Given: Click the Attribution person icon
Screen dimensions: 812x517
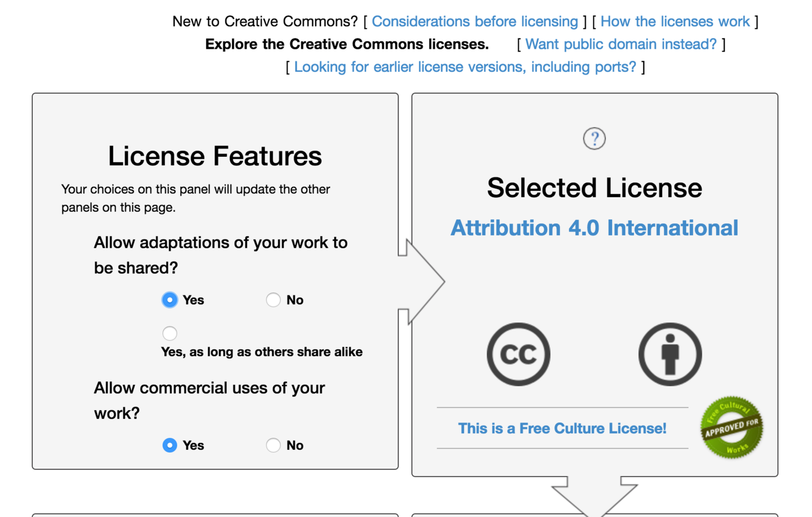Looking at the screenshot, I should (670, 354).
